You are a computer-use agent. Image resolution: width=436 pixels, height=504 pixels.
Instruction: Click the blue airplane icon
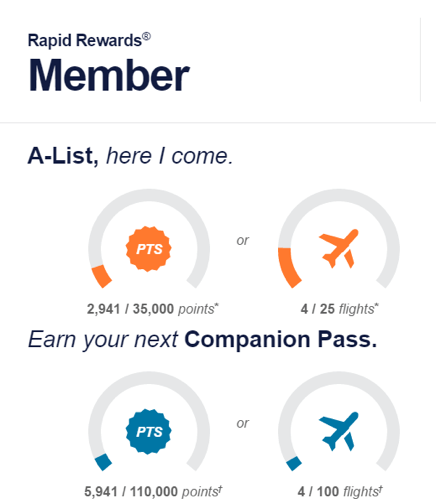(339, 431)
